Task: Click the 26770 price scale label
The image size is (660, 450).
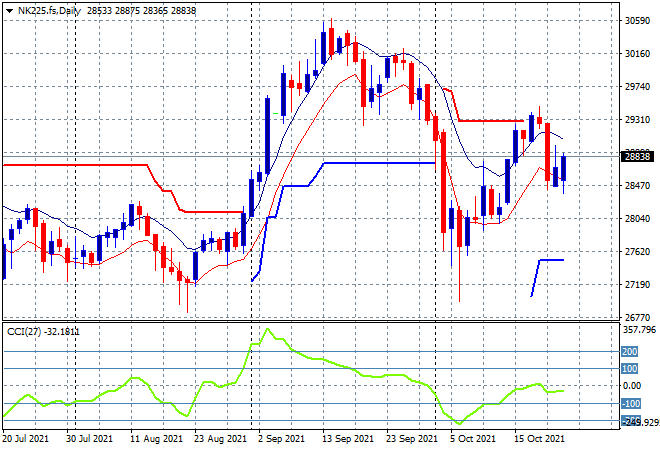Action: pyautogui.click(x=637, y=317)
